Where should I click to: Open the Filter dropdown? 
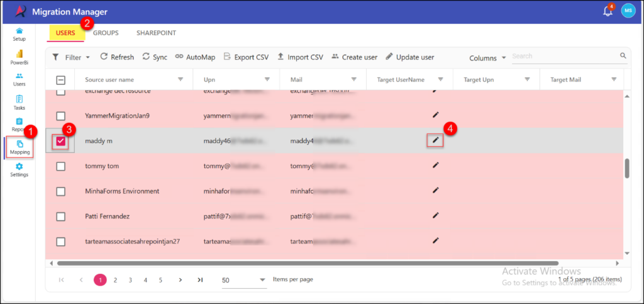pyautogui.click(x=71, y=57)
